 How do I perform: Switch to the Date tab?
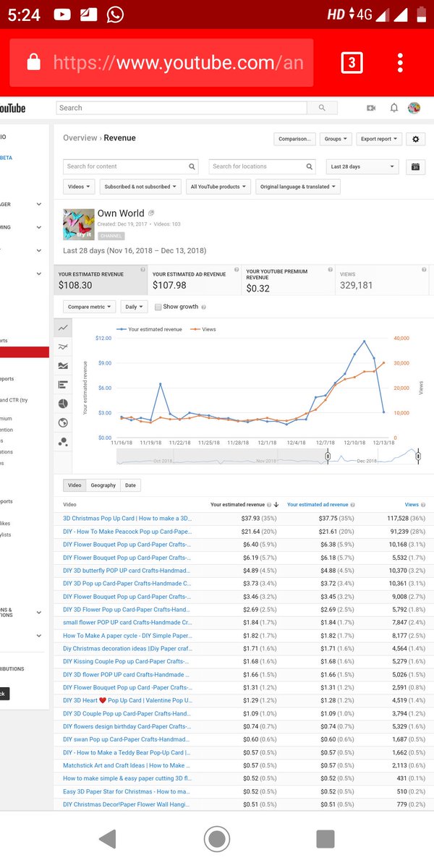pyautogui.click(x=130, y=485)
